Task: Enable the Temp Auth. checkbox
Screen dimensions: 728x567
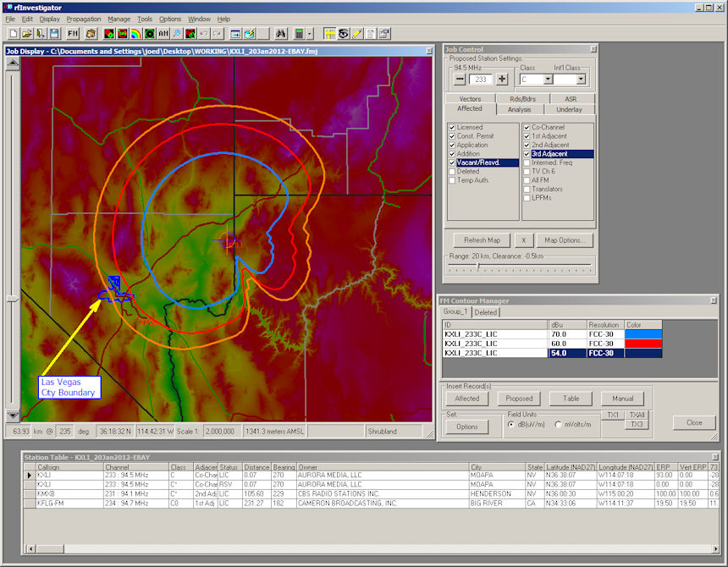Action: pos(452,180)
